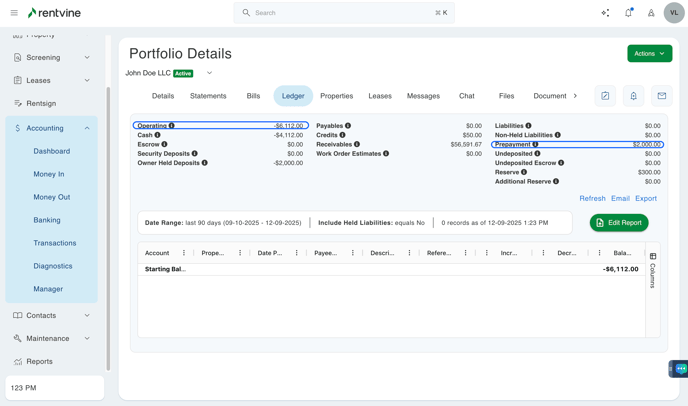The width and height of the screenshot is (688, 406).
Task: Open the Actions dropdown
Action: point(649,53)
